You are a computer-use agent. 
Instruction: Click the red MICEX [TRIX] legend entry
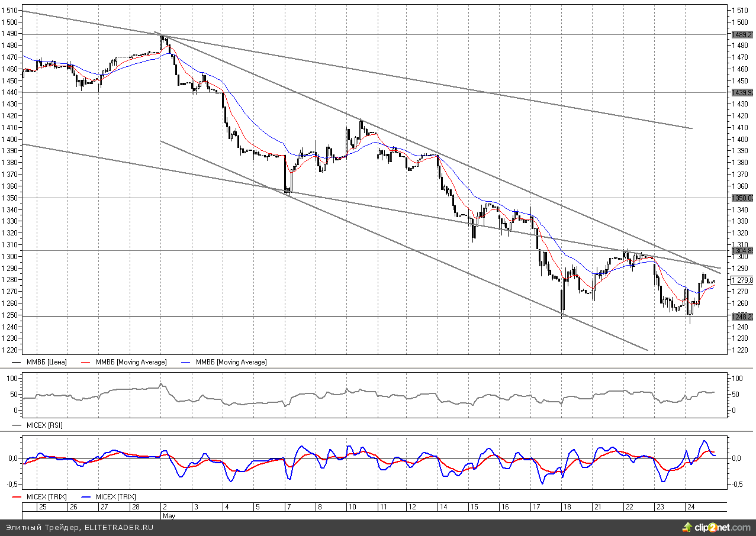point(44,497)
